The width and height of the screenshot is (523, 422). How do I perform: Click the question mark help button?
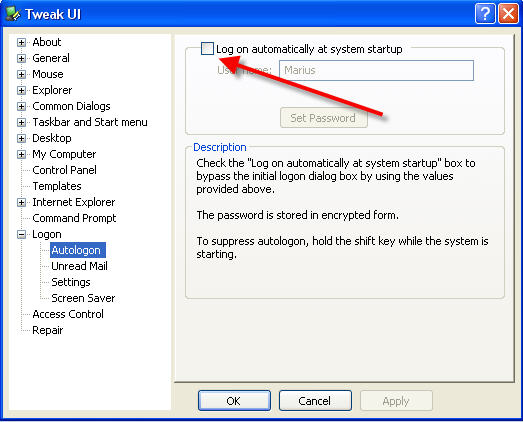485,14
